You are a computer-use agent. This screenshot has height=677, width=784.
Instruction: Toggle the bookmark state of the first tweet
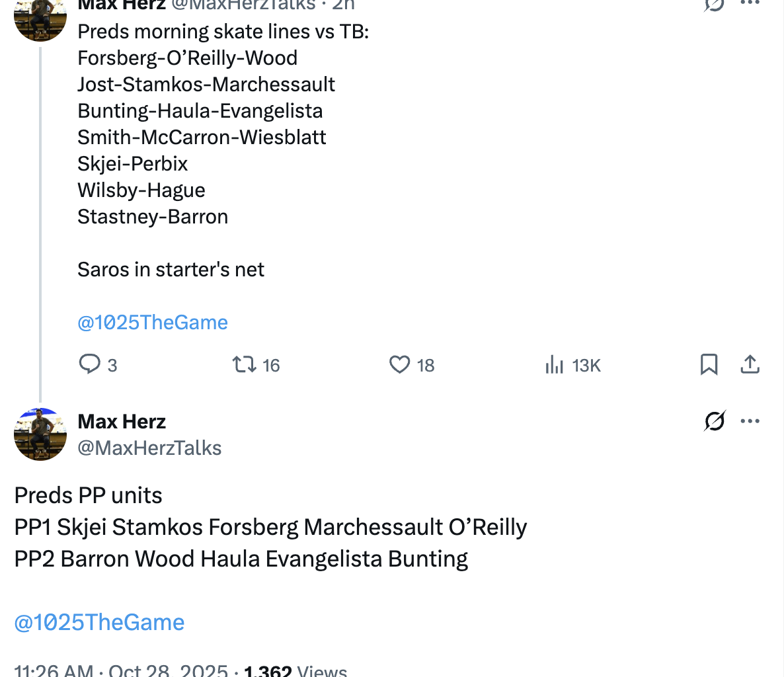[709, 364]
